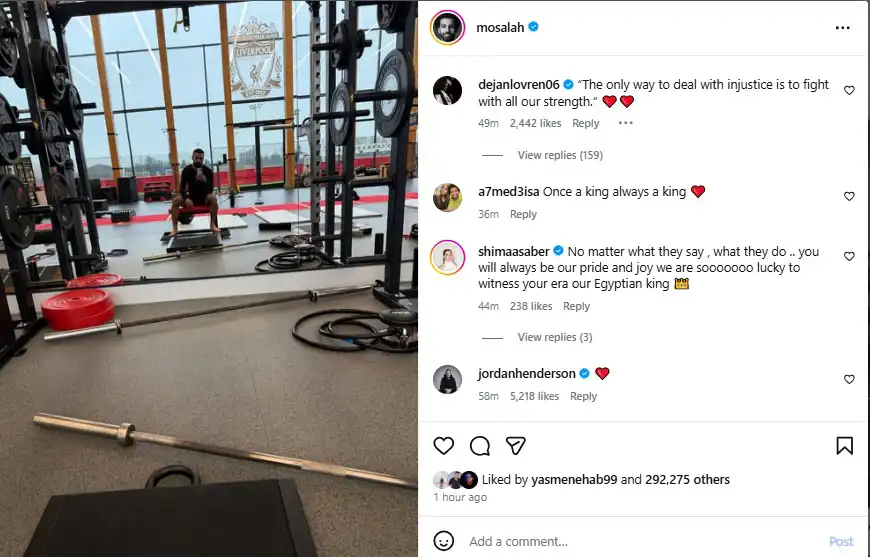Click the Post button
870x557 pixels.
[841, 541]
